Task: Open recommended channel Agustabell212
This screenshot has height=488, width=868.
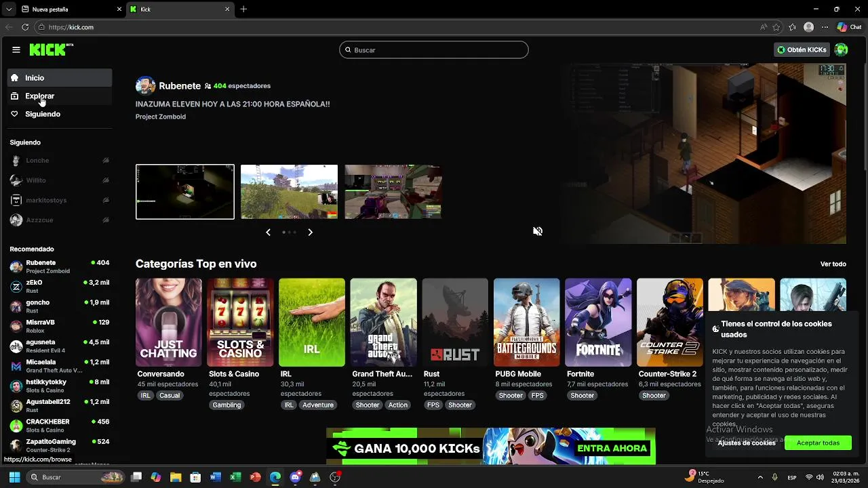Action: click(x=60, y=406)
